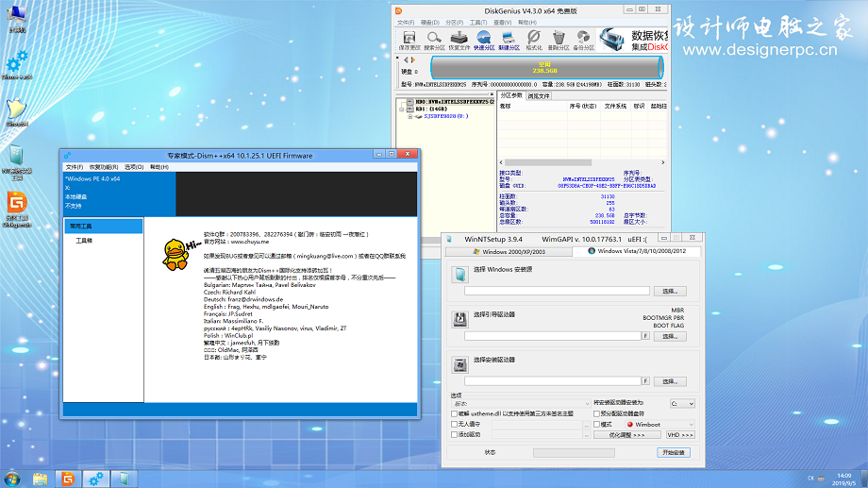This screenshot has height=488, width=868.
Task: Open DiskGenius Help (H) menu
Action: pos(527,23)
